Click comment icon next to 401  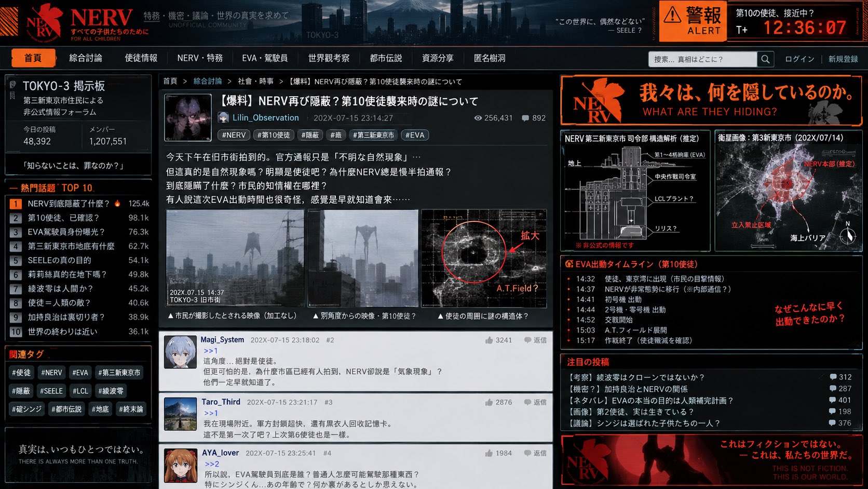pyautogui.click(x=832, y=400)
